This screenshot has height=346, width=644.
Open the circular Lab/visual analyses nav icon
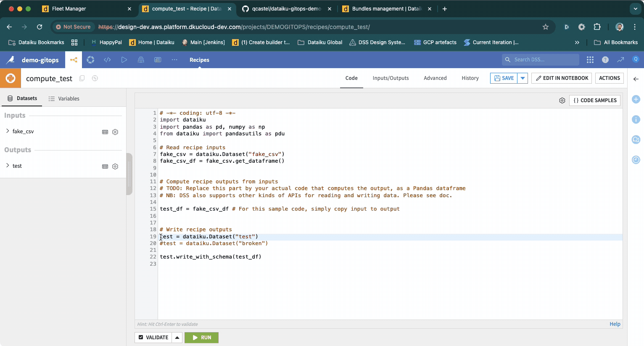(x=90, y=60)
